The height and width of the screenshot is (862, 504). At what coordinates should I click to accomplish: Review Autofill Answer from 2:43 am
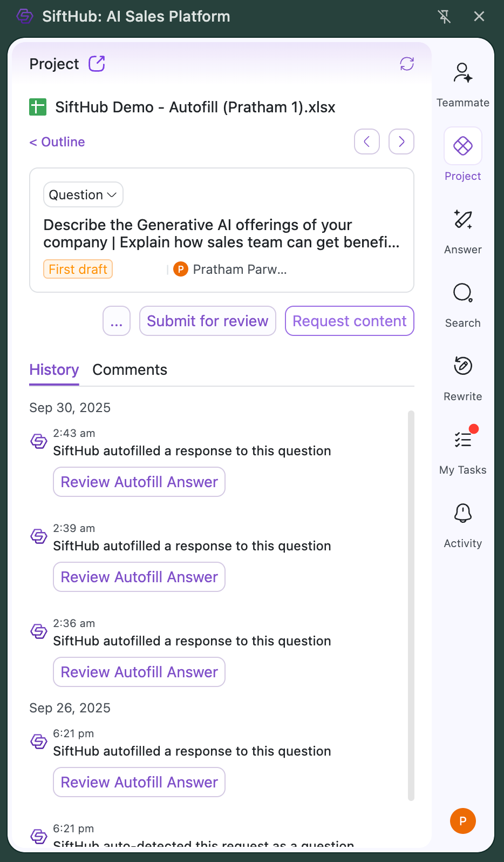coord(139,482)
